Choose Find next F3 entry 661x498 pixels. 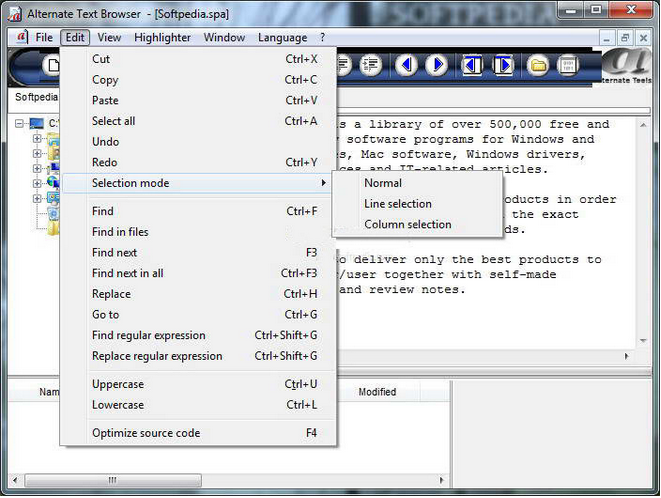point(199,253)
